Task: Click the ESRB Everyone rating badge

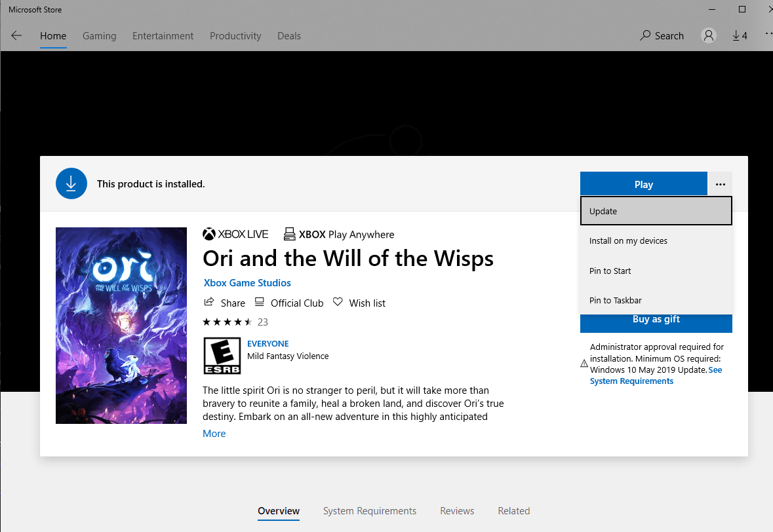Action: tap(222, 356)
